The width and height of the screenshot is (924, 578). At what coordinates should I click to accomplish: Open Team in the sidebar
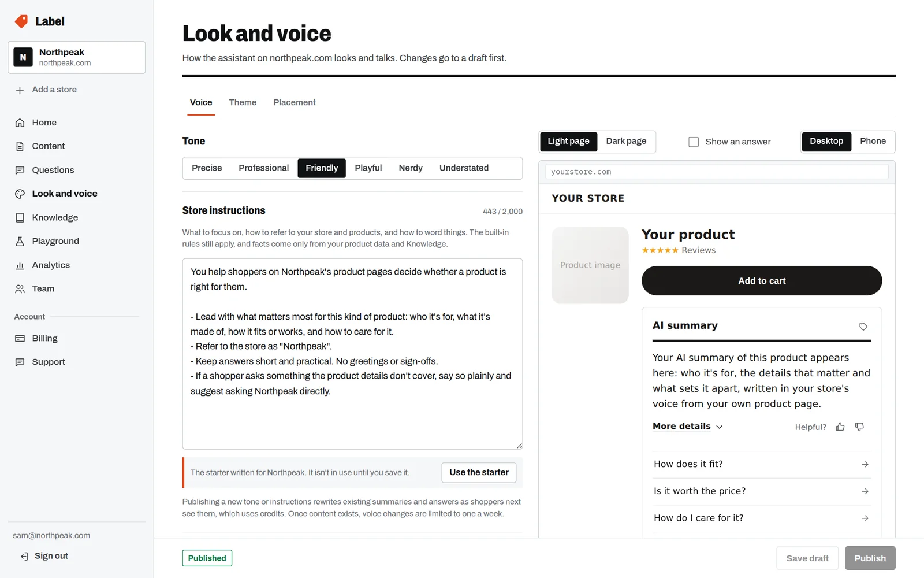tap(77, 289)
